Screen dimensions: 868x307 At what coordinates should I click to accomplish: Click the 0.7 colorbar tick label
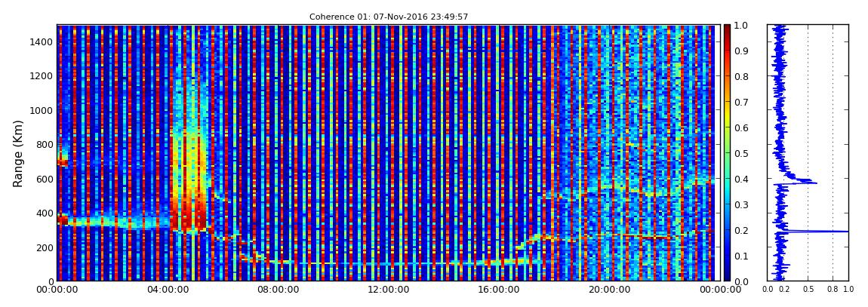[742, 103]
